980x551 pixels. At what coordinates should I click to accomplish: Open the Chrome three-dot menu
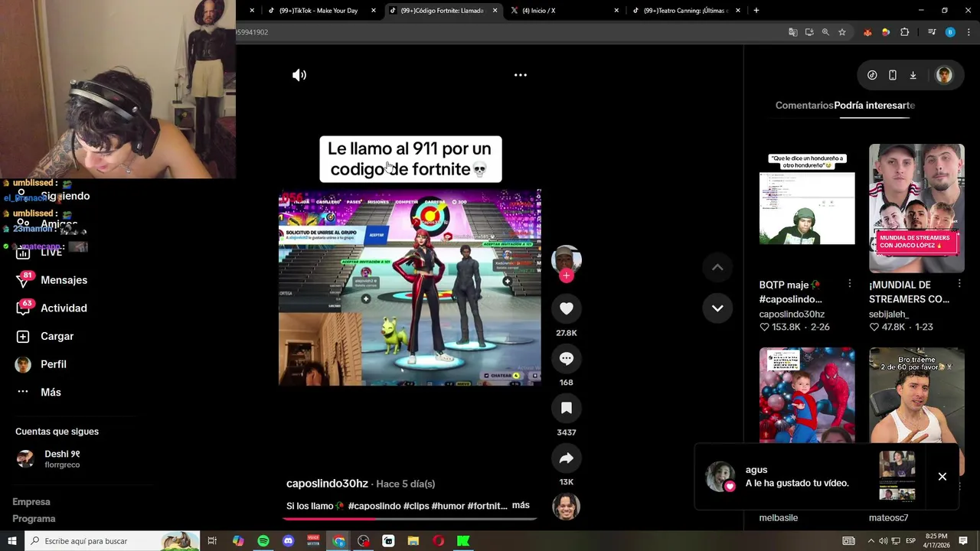(967, 32)
